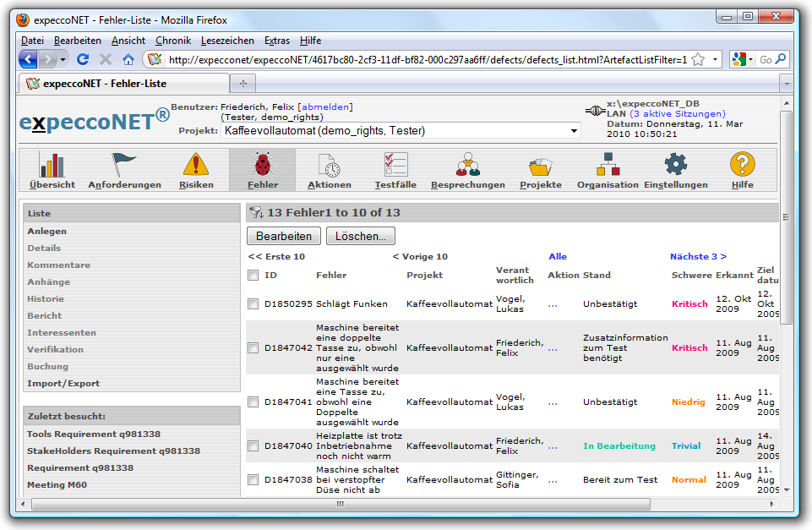Toggle the select-all checkbox in table header
The width and height of the screenshot is (812, 530).
[x=253, y=275]
